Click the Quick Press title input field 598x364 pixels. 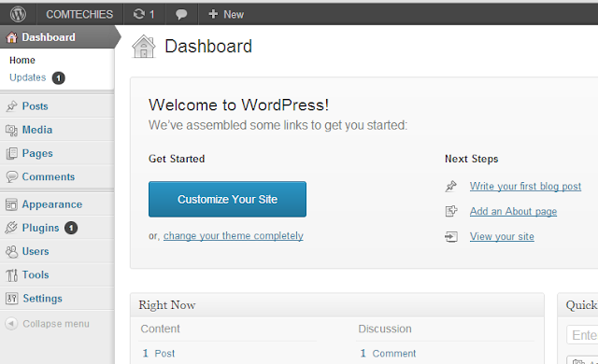coord(582,335)
